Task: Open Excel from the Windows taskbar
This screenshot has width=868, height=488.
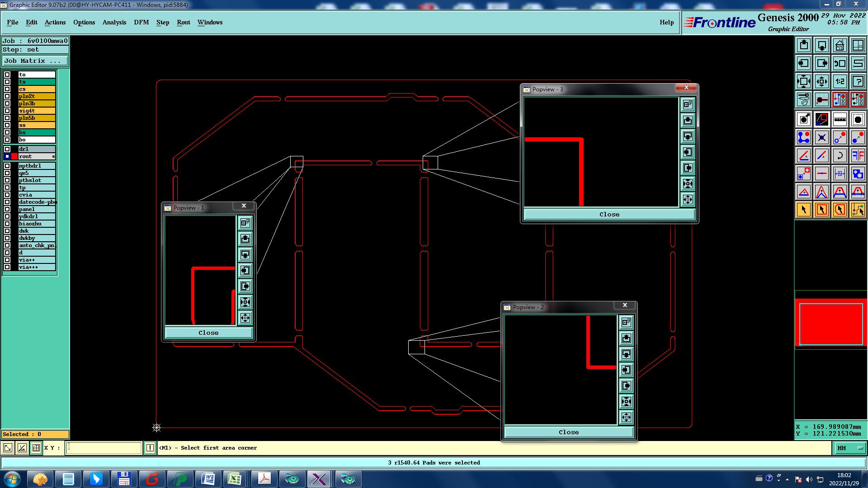Action: (x=234, y=479)
